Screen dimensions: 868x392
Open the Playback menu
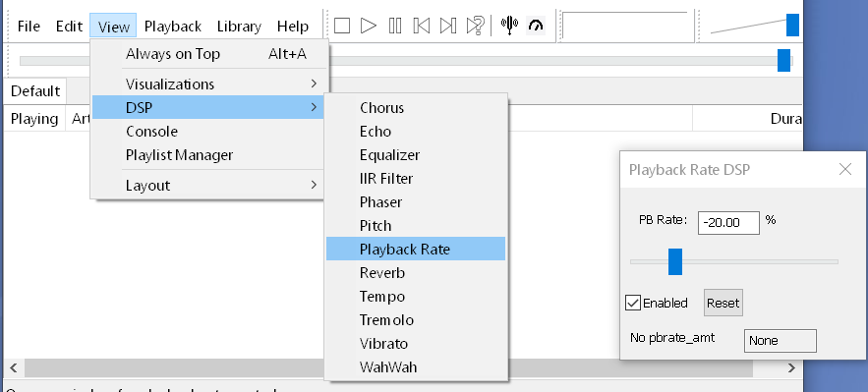(x=173, y=26)
